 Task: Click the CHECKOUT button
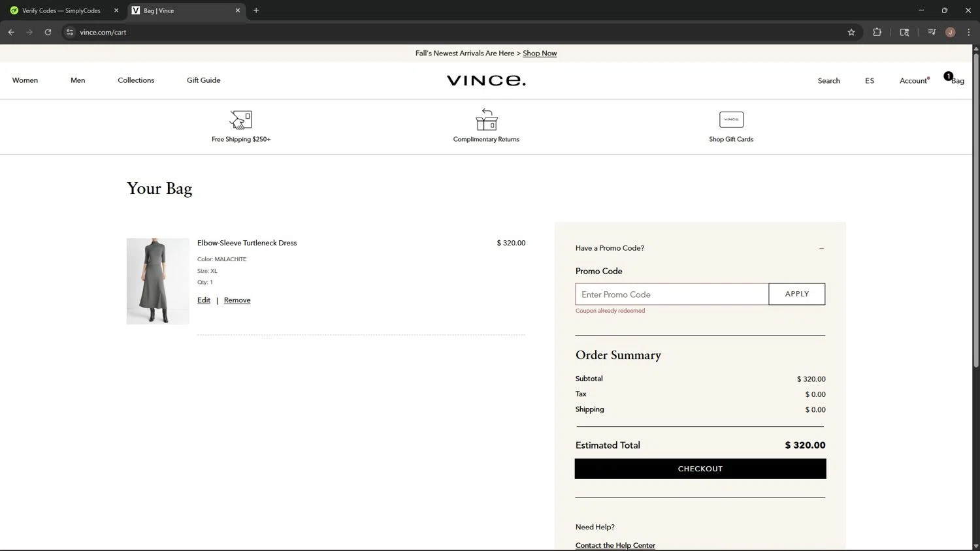click(700, 469)
